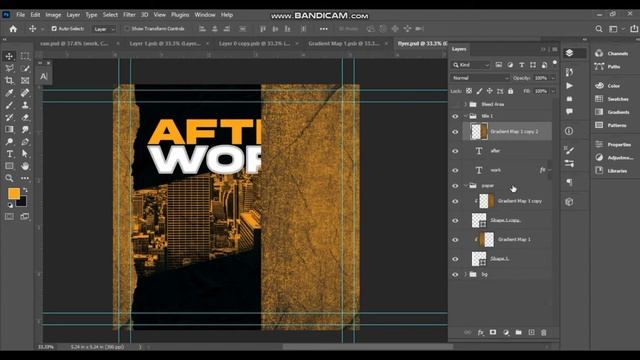
Task: Enable Show Transform Controls checkbox
Action: coord(127,29)
